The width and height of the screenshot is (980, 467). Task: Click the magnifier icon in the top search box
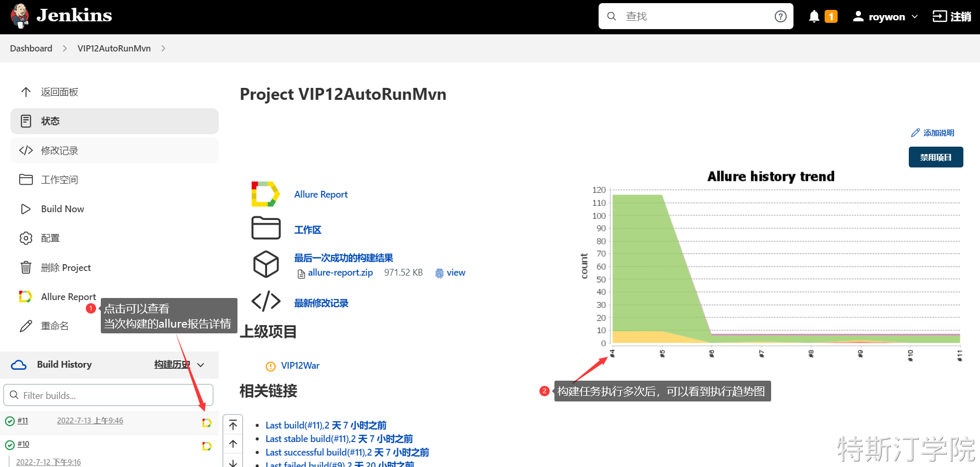tap(612, 16)
